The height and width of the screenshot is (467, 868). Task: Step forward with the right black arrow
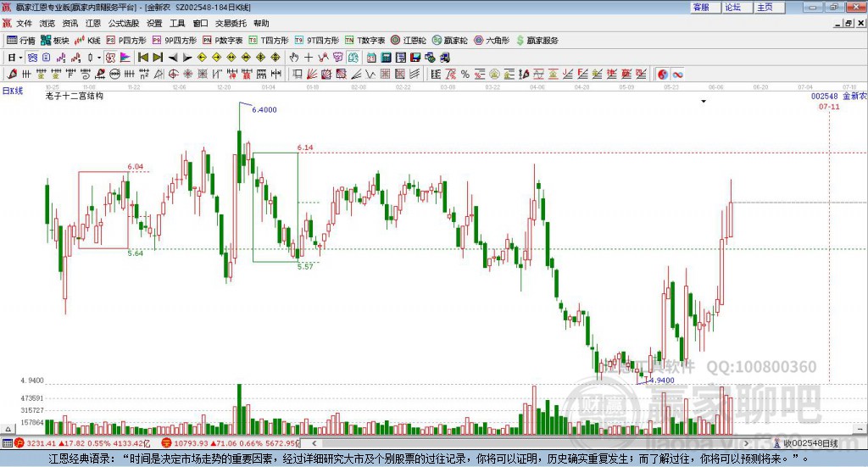[x=187, y=58]
